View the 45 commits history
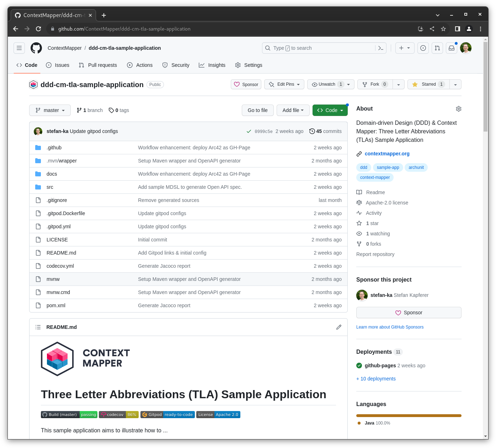The width and height of the screenshot is (496, 448). coord(325,131)
